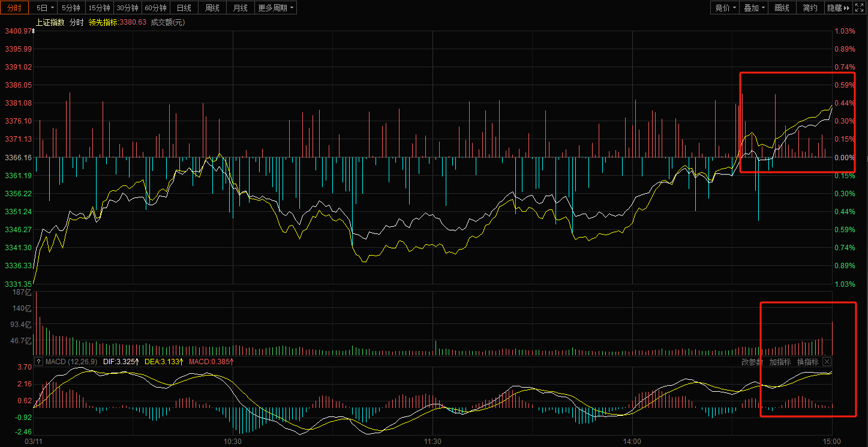Click the 0.00% right axis label
This screenshot has width=868, height=447.
pyautogui.click(x=845, y=157)
